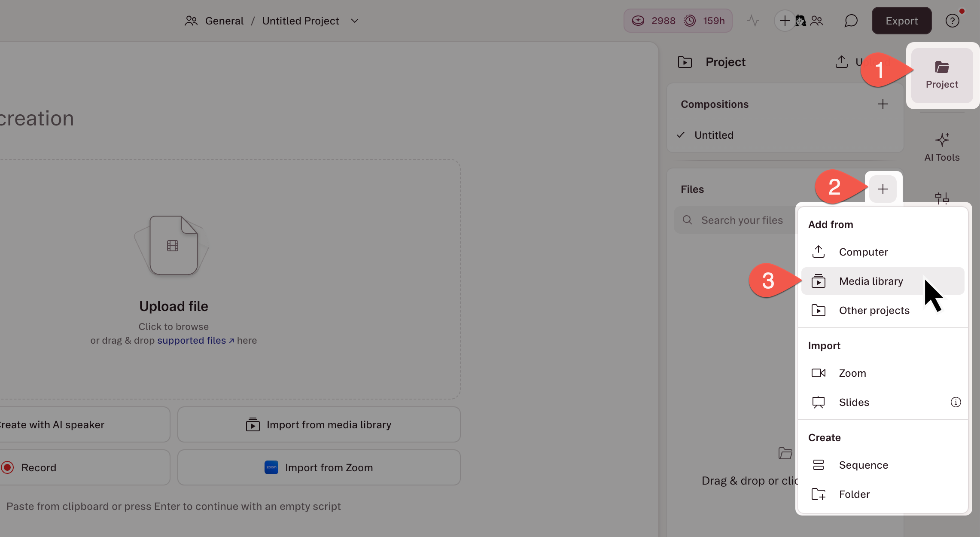Image resolution: width=980 pixels, height=537 pixels.
Task: Select the Untitled composition
Action: (714, 135)
